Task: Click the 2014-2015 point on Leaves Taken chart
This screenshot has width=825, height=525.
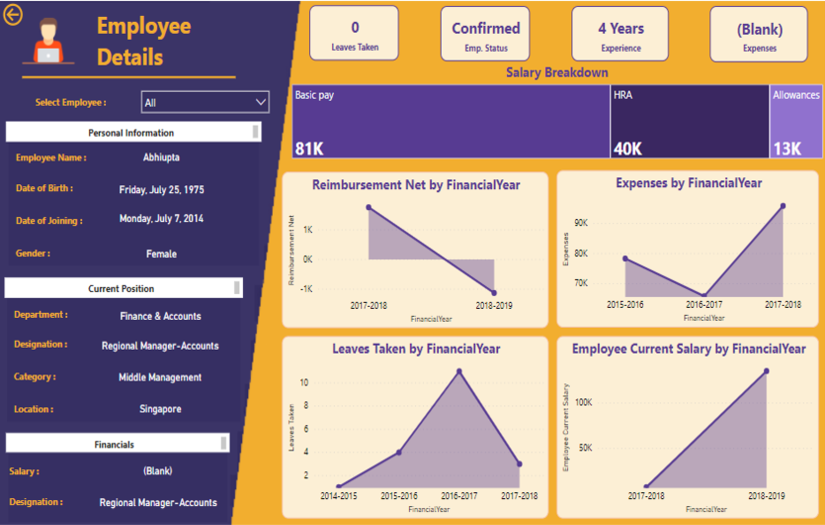Action: coord(338,487)
